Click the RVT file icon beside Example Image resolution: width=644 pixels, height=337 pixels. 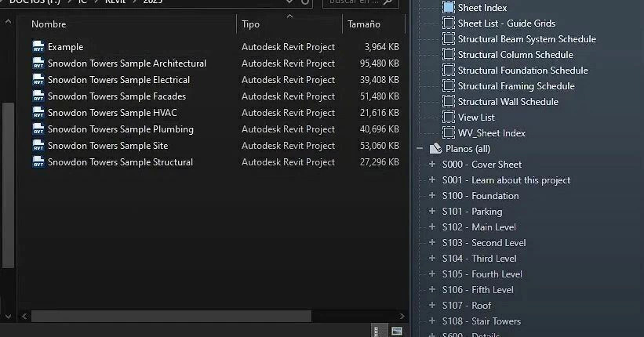pyautogui.click(x=38, y=46)
